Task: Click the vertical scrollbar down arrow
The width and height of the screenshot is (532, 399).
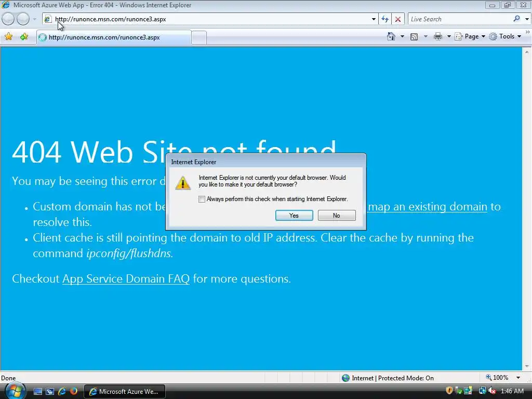Action: tap(527, 366)
